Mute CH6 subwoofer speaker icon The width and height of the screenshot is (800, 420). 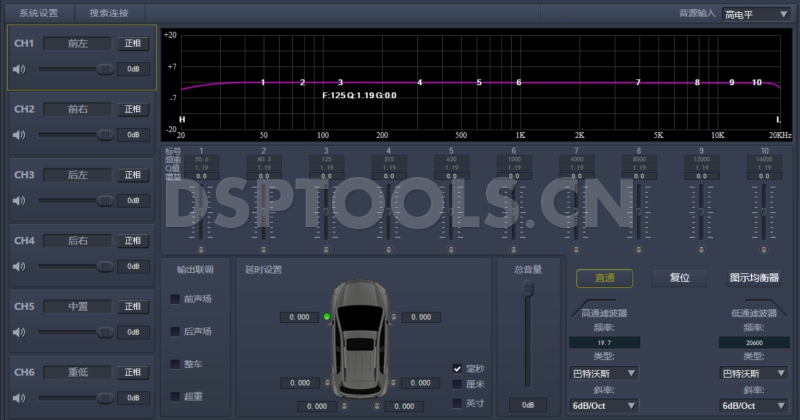(19, 398)
